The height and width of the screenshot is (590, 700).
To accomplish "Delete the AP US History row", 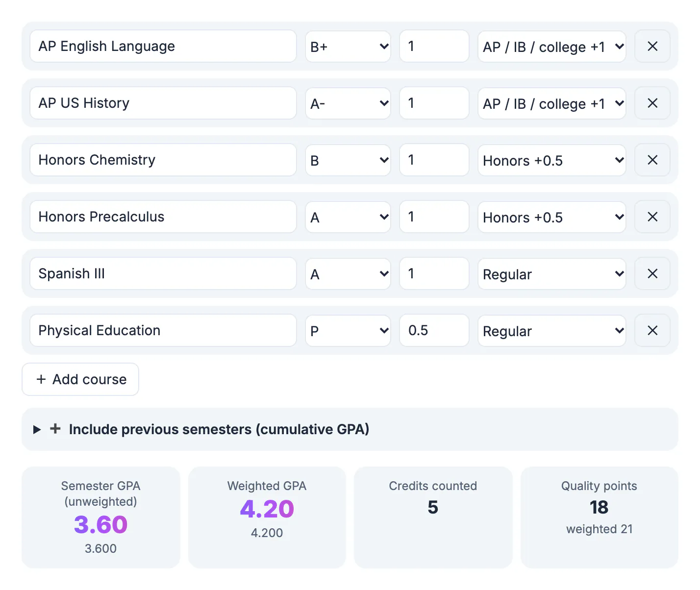I will pos(652,103).
